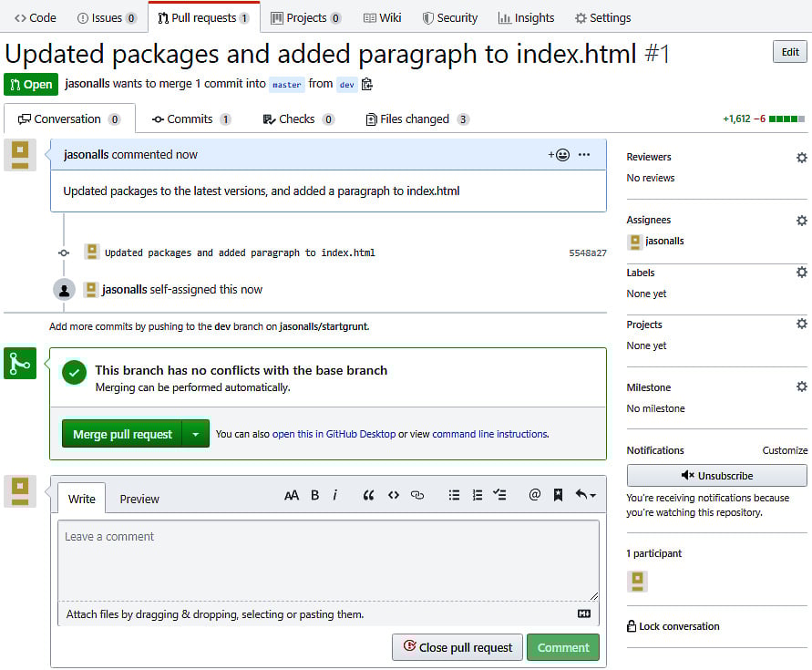Copy branch name clipboard icon
Image resolution: width=812 pixels, height=670 pixels.
367,84
